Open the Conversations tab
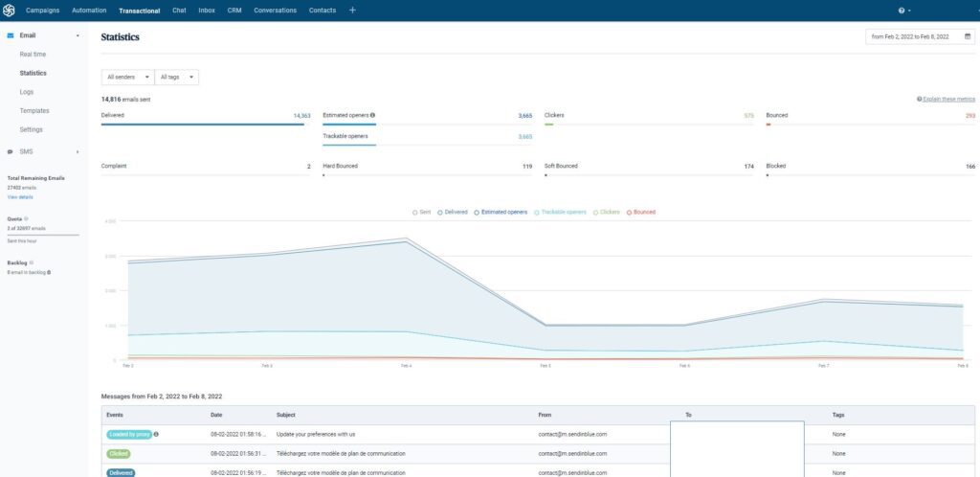Image resolution: width=980 pixels, height=477 pixels. coord(275,11)
